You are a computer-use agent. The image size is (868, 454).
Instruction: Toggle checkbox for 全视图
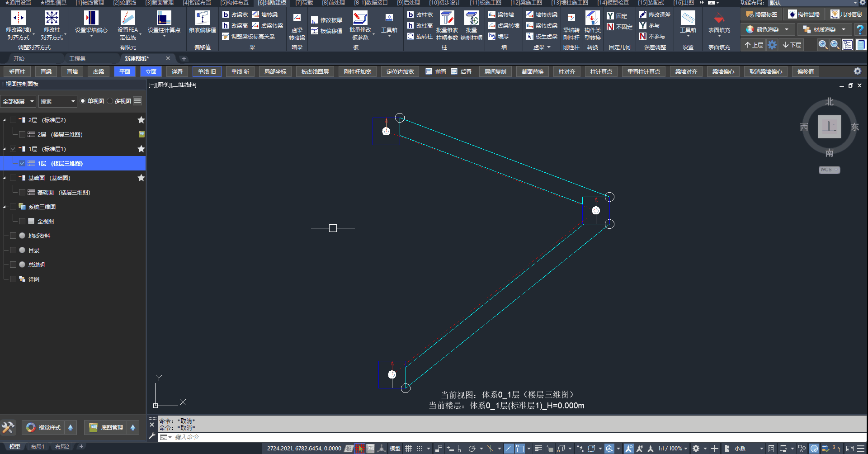pos(22,221)
